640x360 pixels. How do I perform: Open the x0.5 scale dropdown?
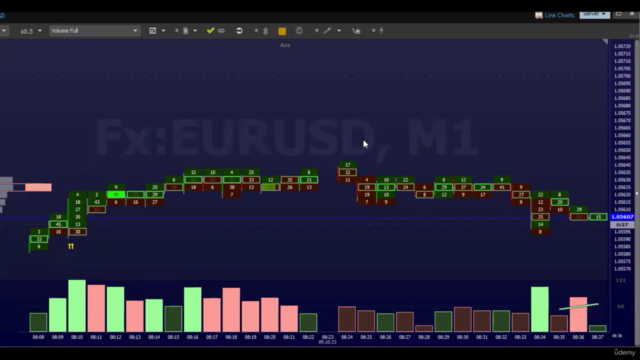pyautogui.click(x=31, y=31)
